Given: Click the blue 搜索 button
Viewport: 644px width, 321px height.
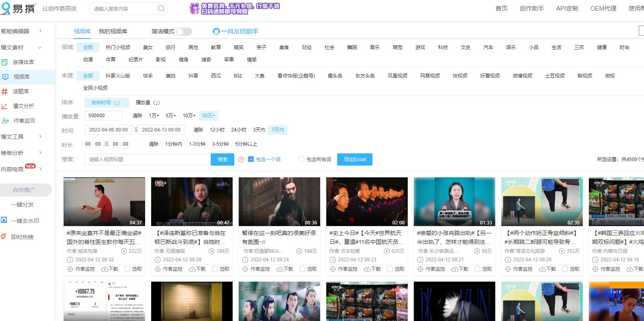Looking at the screenshot, I should coord(223,159).
